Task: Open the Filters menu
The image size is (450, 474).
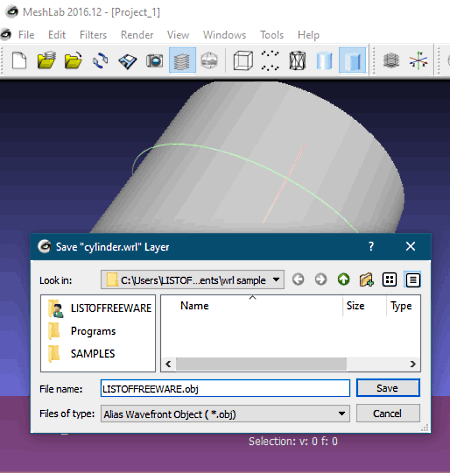Action: point(93,35)
